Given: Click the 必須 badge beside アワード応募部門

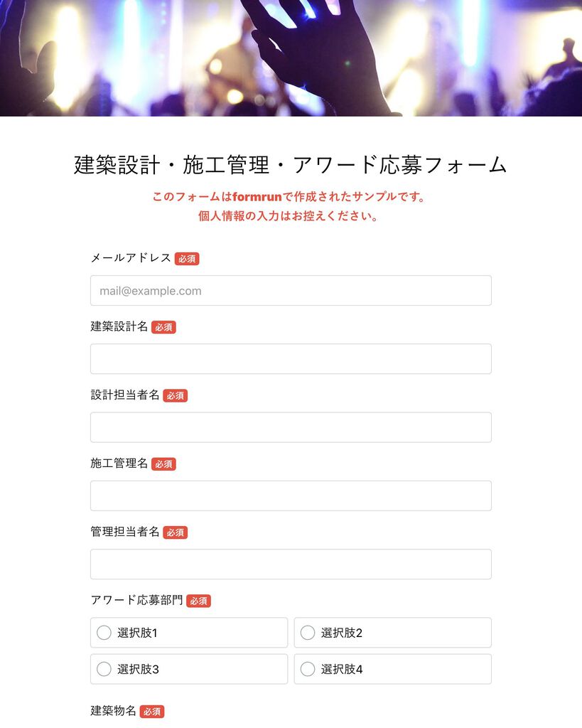Looking at the screenshot, I should pos(199,601).
